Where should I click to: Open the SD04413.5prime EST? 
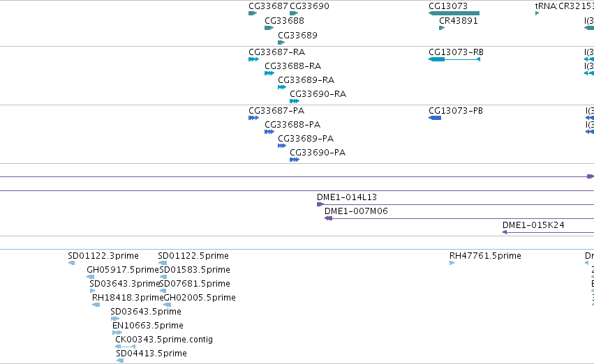click(x=120, y=361)
